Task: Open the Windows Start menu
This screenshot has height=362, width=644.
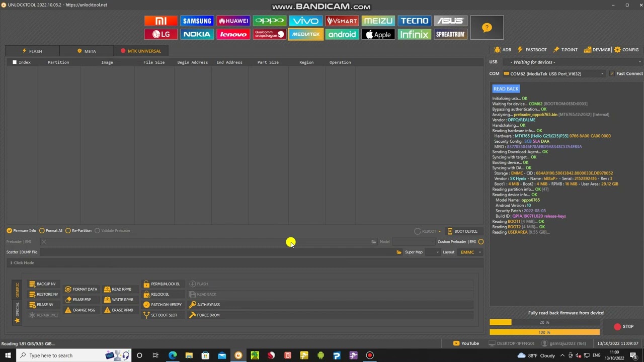Action: pos(8,355)
